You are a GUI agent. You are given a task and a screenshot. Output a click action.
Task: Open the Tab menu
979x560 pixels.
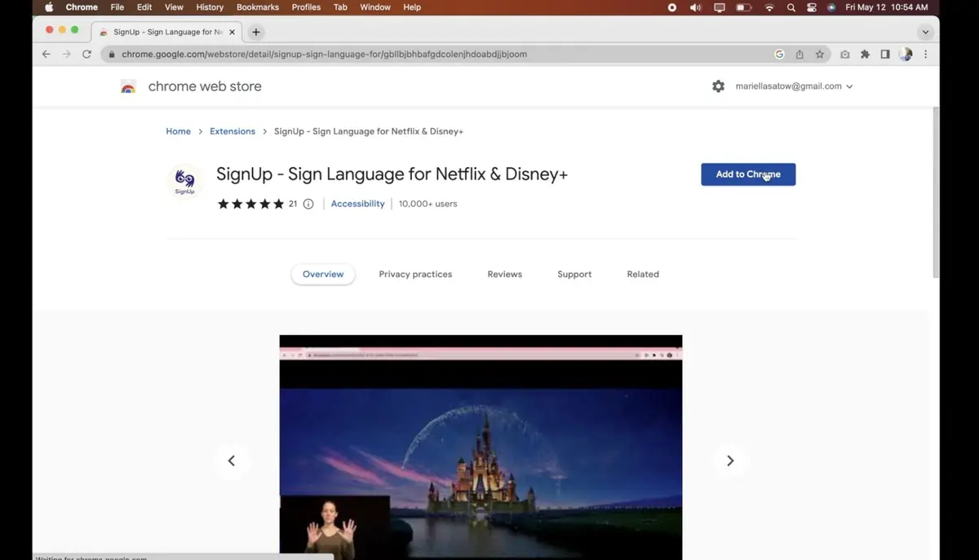340,7
